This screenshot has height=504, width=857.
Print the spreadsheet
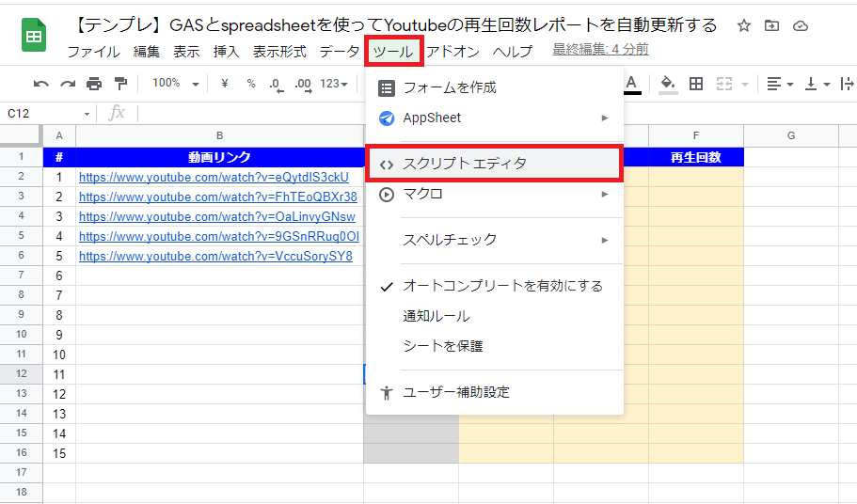coord(94,84)
